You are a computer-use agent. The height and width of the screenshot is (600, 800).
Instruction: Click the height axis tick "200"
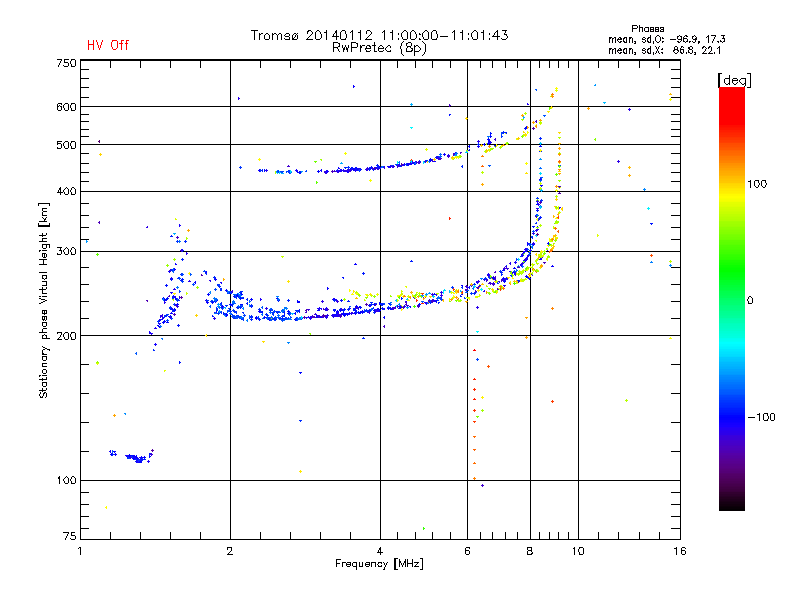point(66,336)
